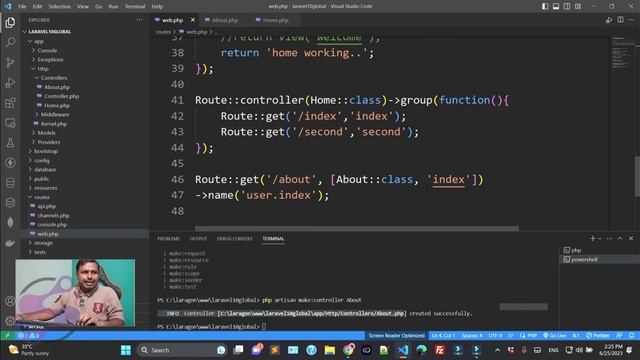
Task: Click the new terminal plus icon
Action: pos(592,238)
